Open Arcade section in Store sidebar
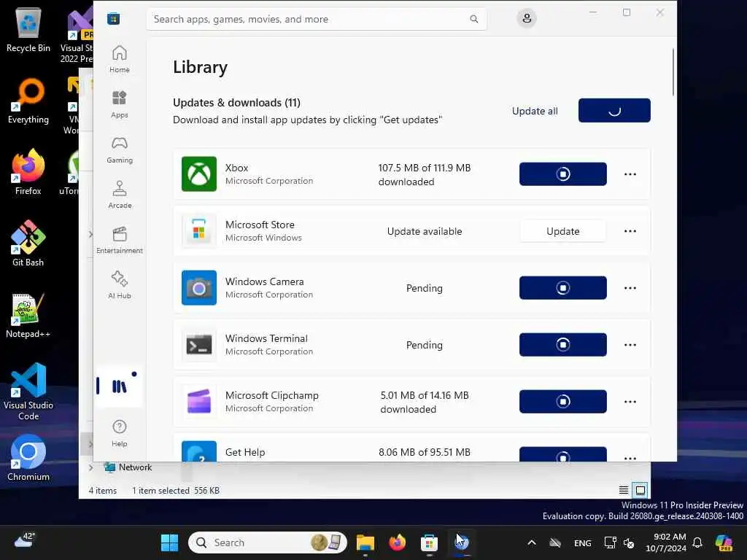 coord(119,195)
